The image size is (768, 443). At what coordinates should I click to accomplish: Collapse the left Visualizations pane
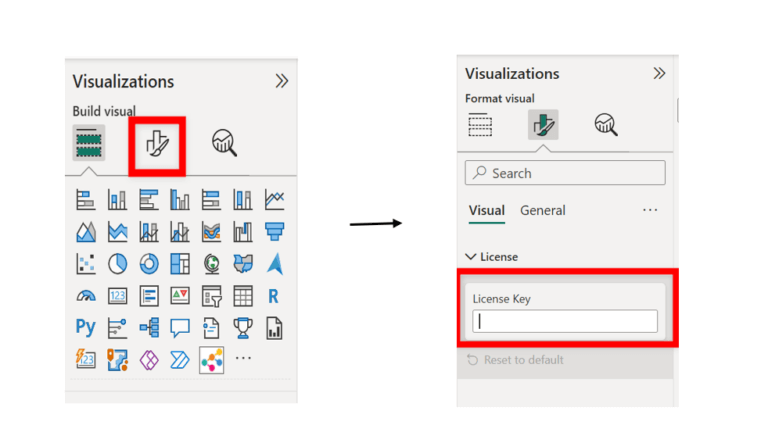click(x=282, y=81)
